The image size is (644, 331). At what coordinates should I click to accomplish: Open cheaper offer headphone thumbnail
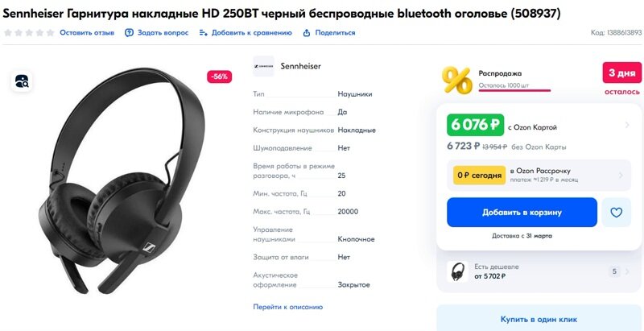(x=457, y=271)
